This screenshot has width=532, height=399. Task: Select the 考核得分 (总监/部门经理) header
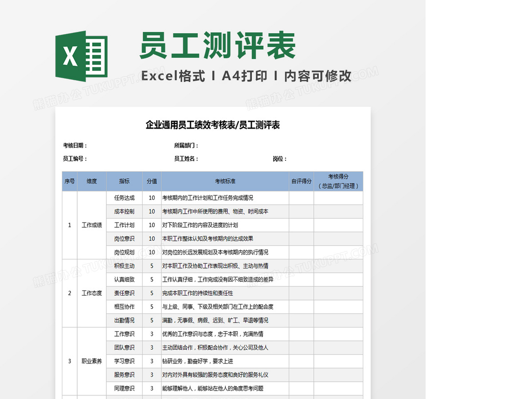339,181
